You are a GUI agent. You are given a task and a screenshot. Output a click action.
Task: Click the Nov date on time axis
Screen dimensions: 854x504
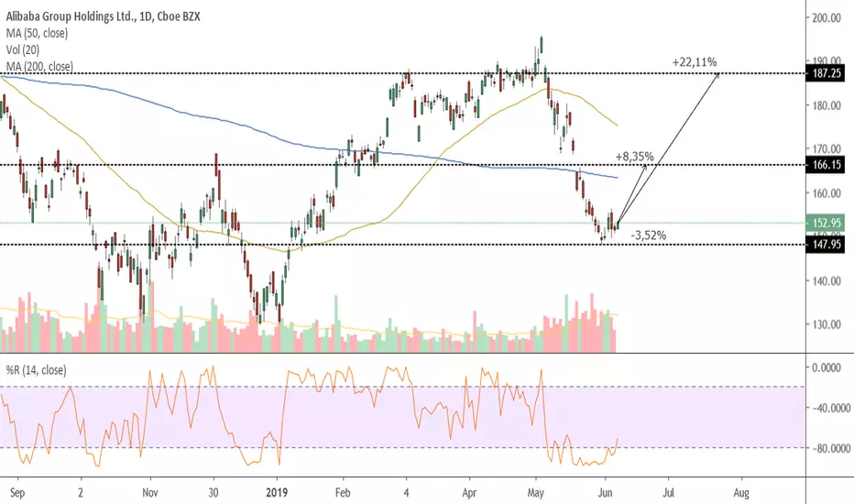coord(149,493)
